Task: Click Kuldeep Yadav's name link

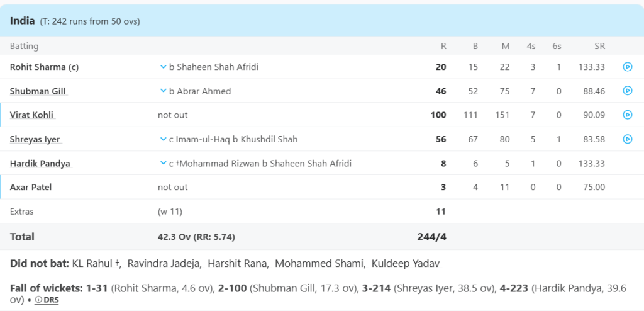Action: click(404, 263)
